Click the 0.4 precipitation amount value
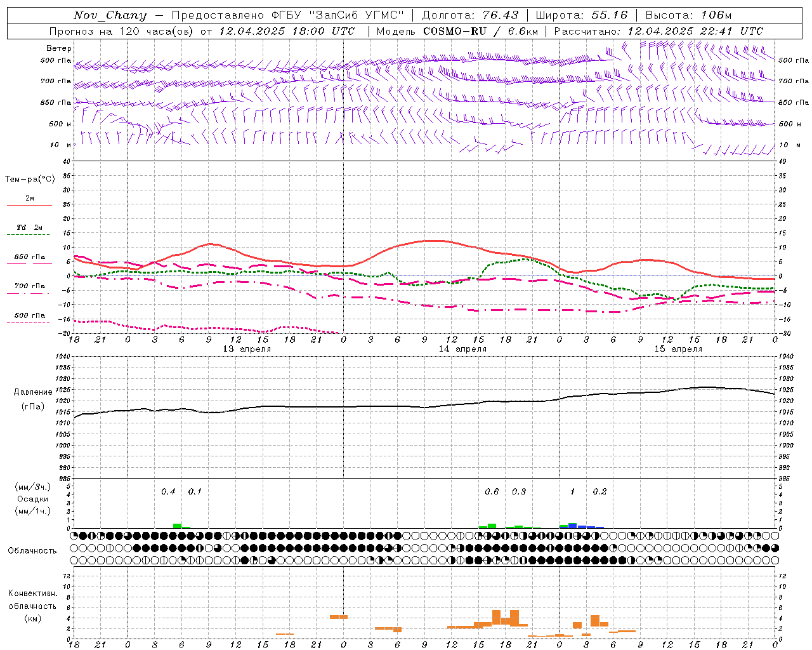 pos(168,491)
